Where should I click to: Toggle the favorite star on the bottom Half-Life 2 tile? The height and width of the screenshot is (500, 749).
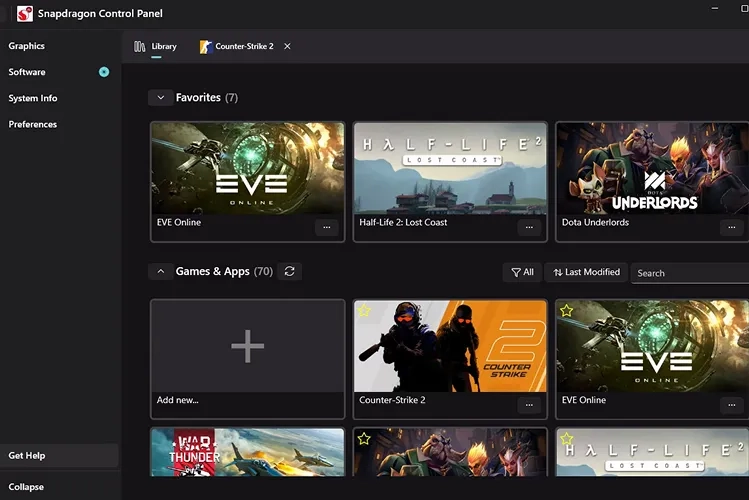pyautogui.click(x=567, y=439)
